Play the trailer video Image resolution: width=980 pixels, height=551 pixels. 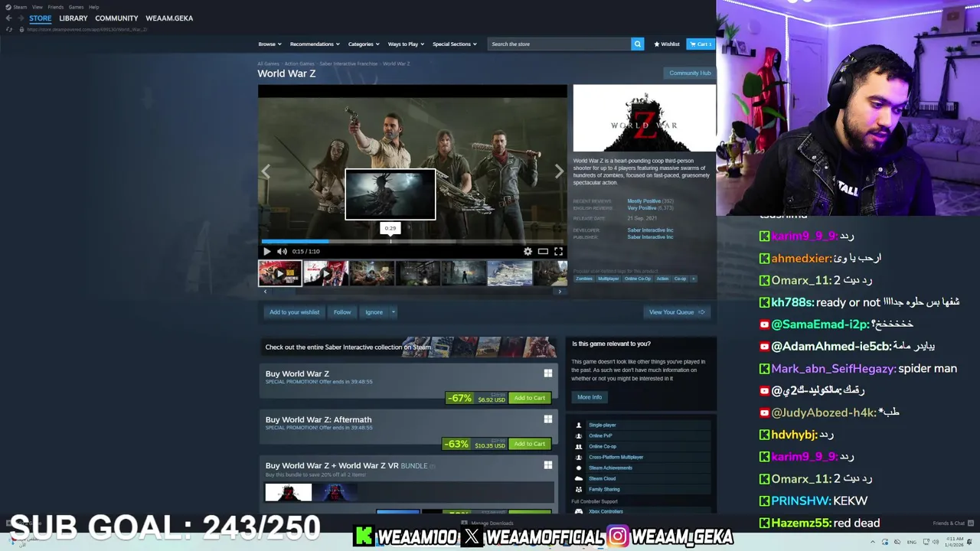pos(266,251)
